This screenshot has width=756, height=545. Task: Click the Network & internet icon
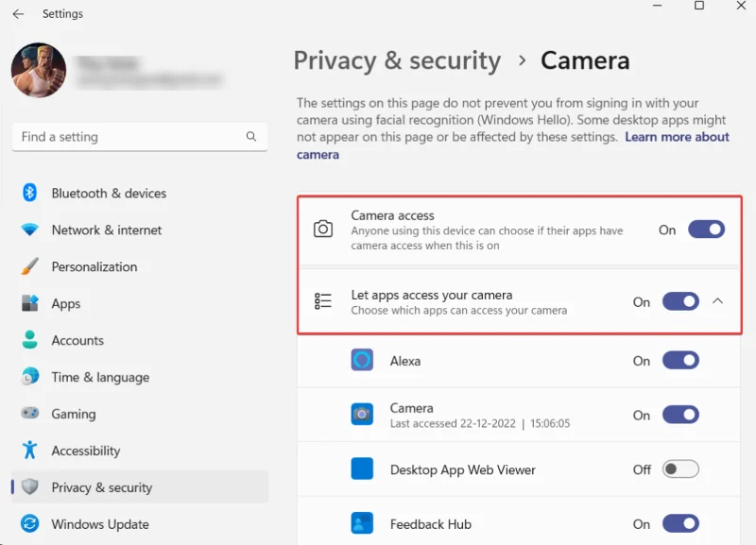point(29,230)
